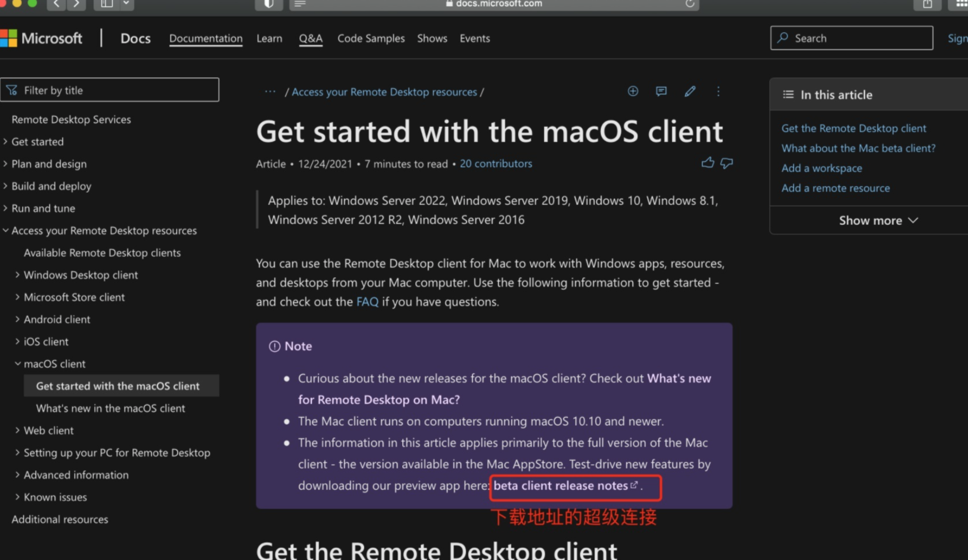
Task: Open Available Remote Desktop clients page
Action: tap(102, 253)
